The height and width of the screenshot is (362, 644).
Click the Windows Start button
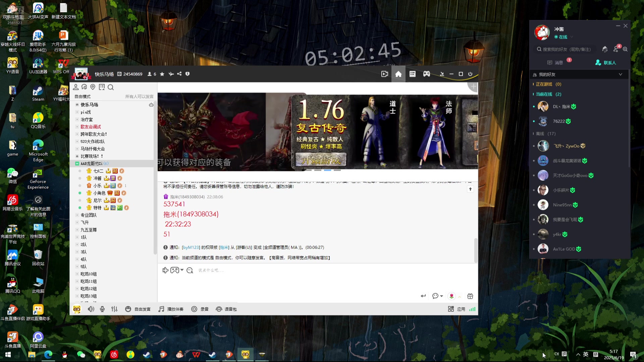(8, 355)
